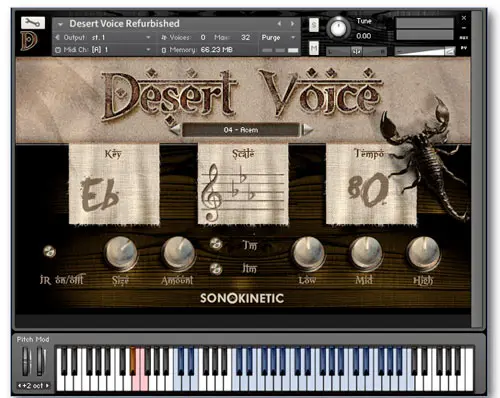Click the volume slider in the header
This screenshot has width=500, height=398.
click(425, 51)
